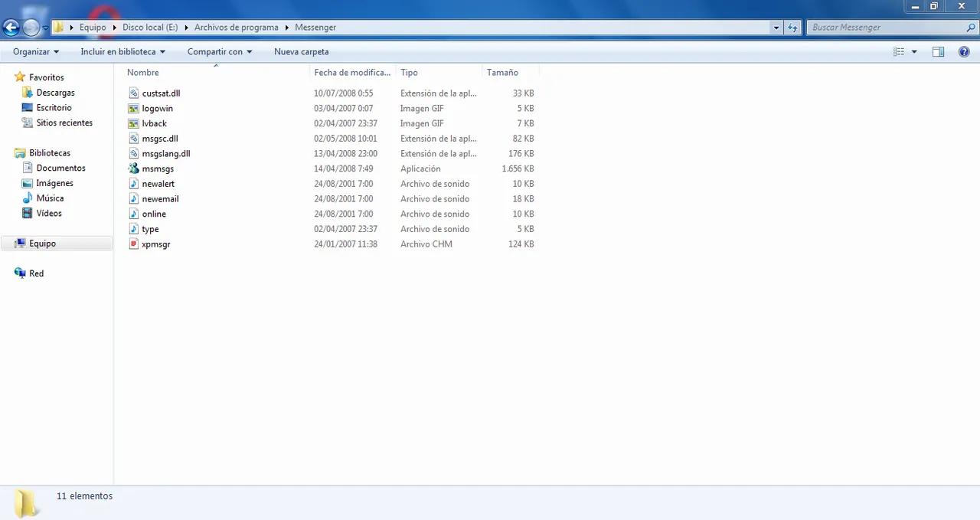Go back with the Back arrow button
Viewport: 980px width, 520px height.
11,28
